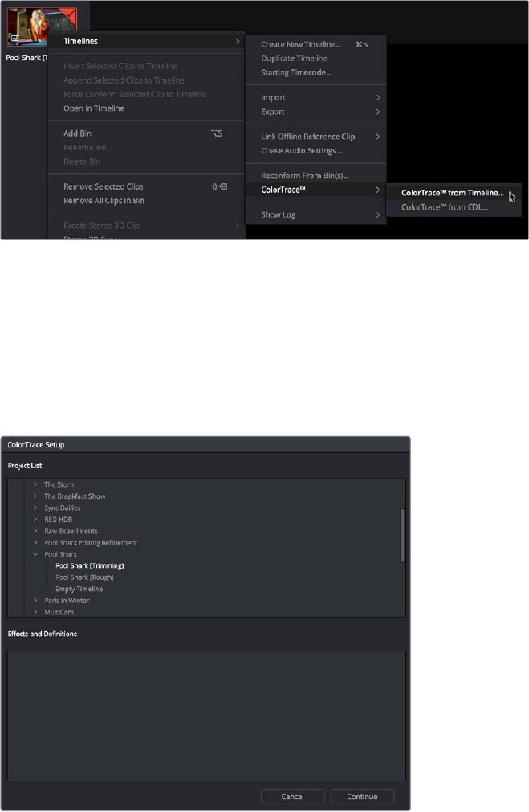
Task: Choose ColorTrace from CDL option
Action: coord(445,207)
